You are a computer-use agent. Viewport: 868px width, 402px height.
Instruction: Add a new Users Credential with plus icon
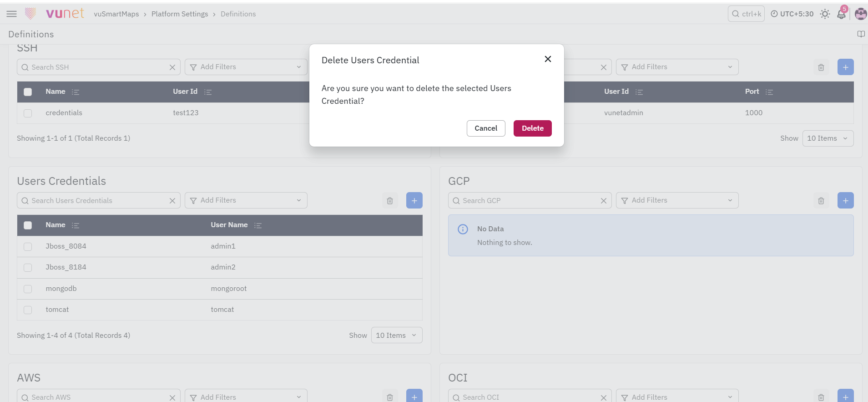414,201
